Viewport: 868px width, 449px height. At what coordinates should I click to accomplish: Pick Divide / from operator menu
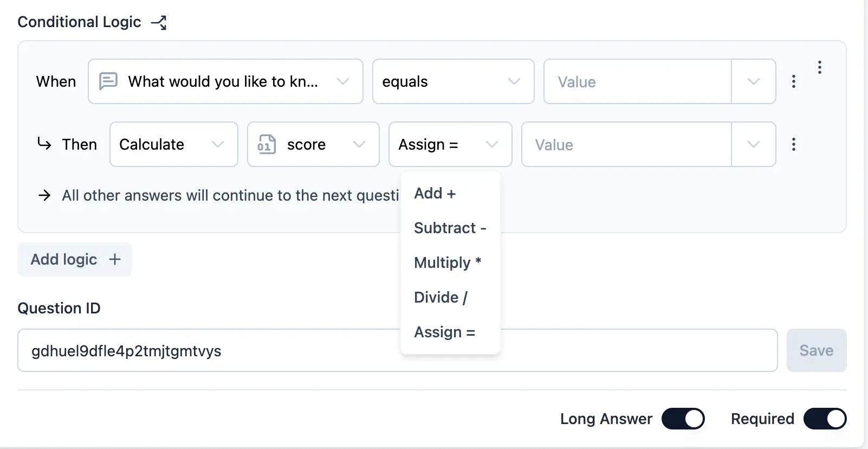[x=441, y=298]
